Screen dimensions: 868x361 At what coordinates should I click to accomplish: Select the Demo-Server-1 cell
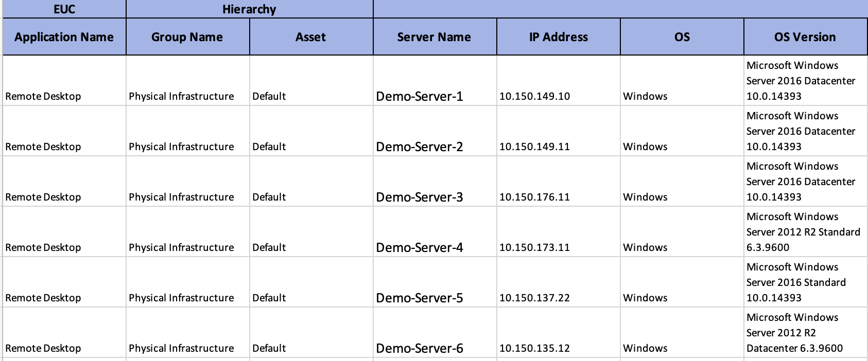click(420, 96)
